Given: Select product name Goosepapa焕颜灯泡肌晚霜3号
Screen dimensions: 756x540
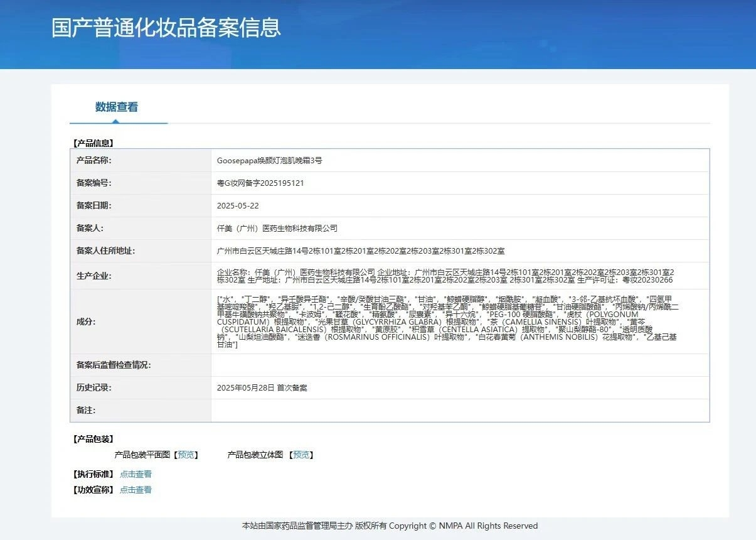Looking at the screenshot, I should (270, 161).
